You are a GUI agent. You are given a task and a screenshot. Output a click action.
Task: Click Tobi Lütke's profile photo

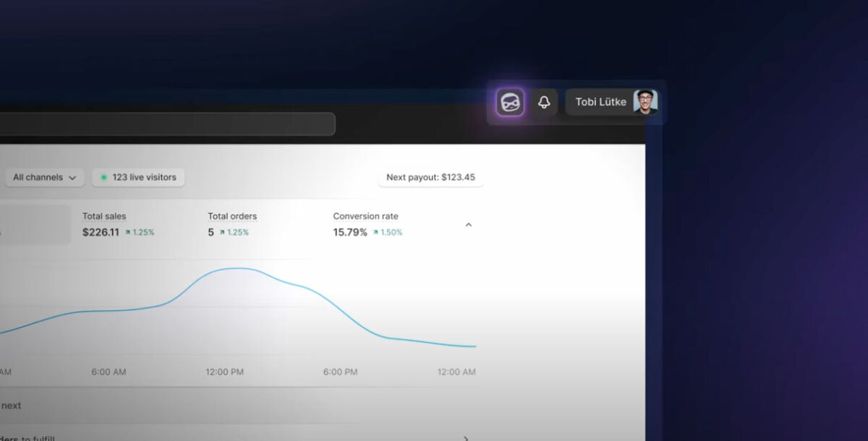click(644, 102)
